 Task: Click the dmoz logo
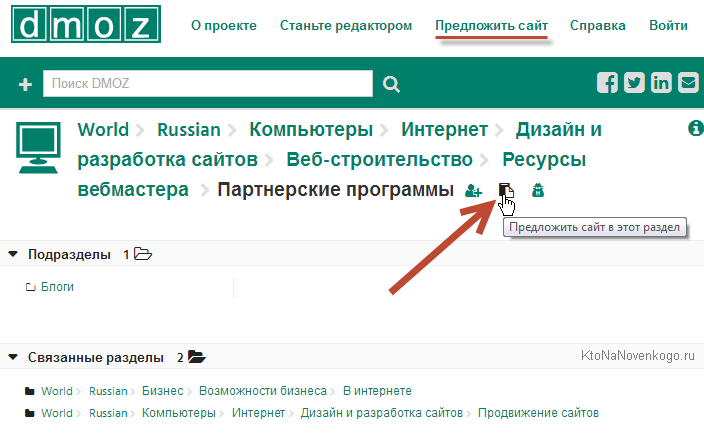click(86, 24)
